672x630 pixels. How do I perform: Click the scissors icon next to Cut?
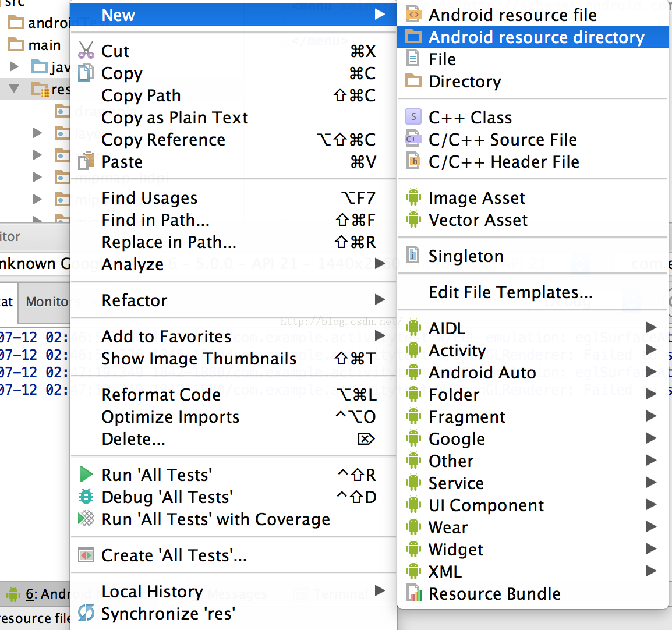pos(86,51)
